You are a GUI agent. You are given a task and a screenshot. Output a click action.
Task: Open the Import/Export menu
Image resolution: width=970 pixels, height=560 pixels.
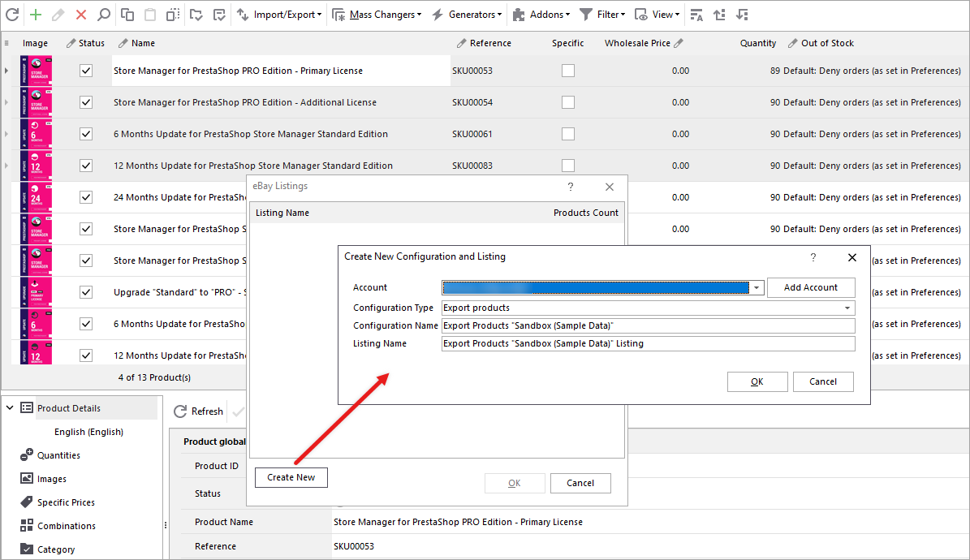(279, 15)
